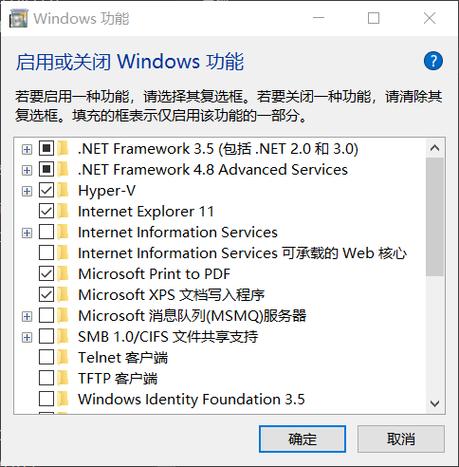Viewport: 459px width, 467px height.
Task: Click the Microsoft Print to PDF folder icon
Action: click(63, 274)
